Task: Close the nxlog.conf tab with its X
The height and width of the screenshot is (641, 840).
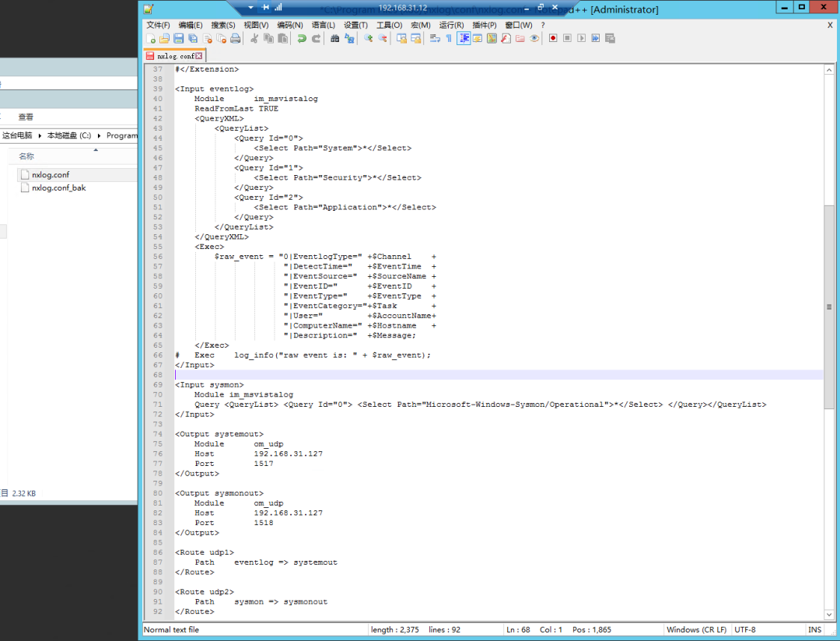Action: [199, 56]
